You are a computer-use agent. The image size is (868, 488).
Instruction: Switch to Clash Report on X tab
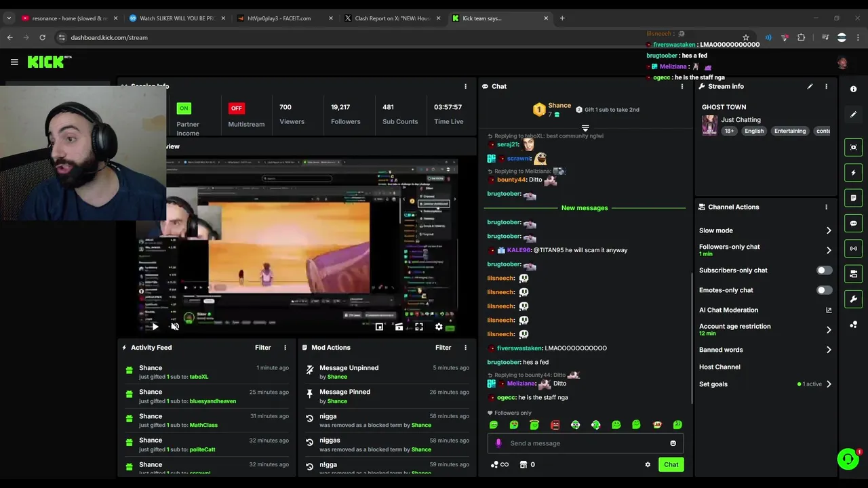[391, 18]
